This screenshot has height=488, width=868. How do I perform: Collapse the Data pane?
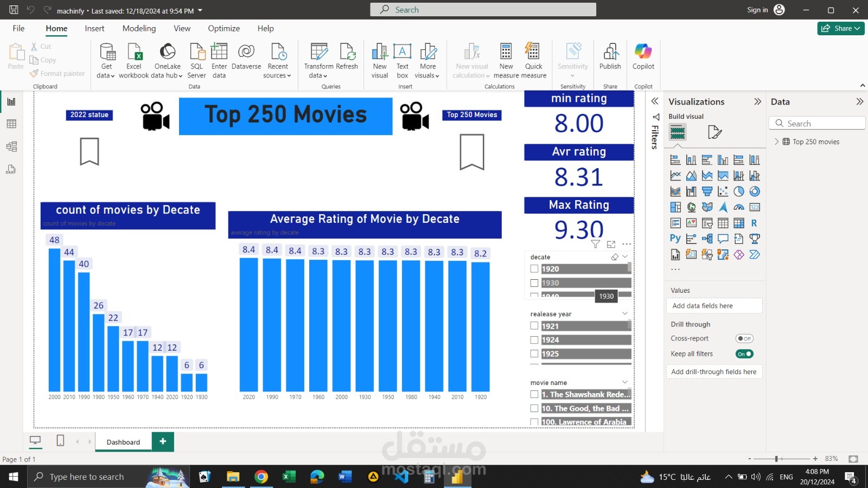pyautogui.click(x=860, y=101)
